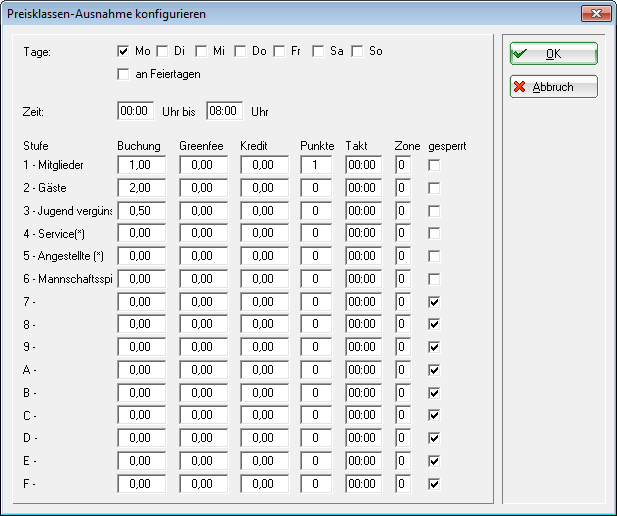Uncheck gesperrt for row 7
The image size is (617, 516).
433,302
